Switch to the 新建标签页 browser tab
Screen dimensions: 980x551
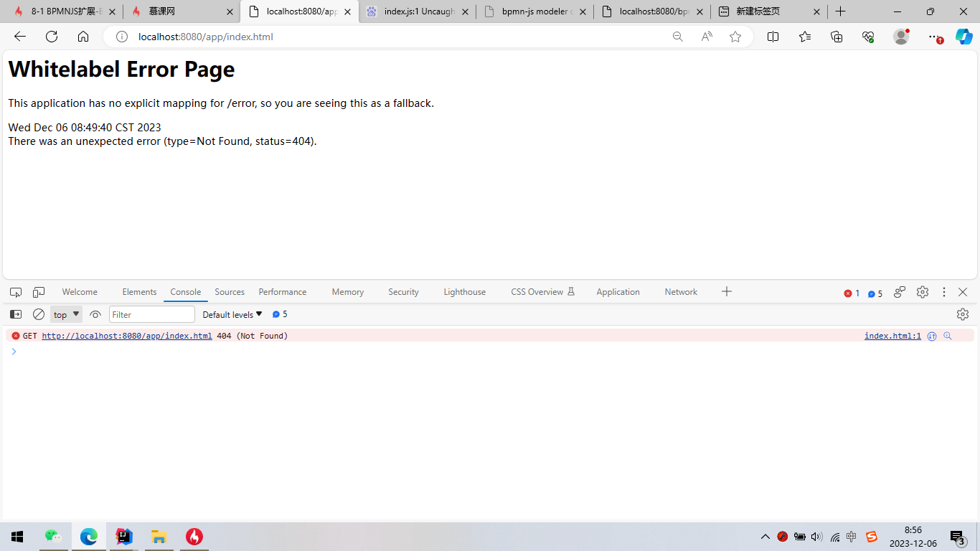(768, 11)
